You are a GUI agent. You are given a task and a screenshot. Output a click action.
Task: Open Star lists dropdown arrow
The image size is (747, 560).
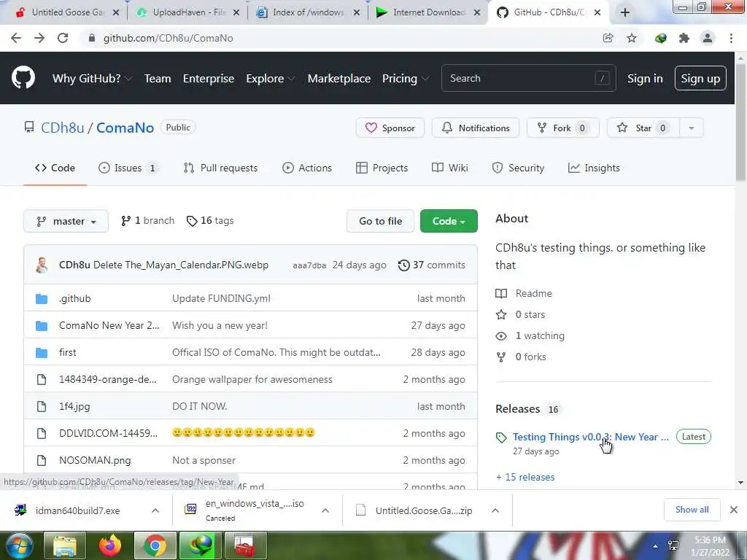[x=692, y=128]
